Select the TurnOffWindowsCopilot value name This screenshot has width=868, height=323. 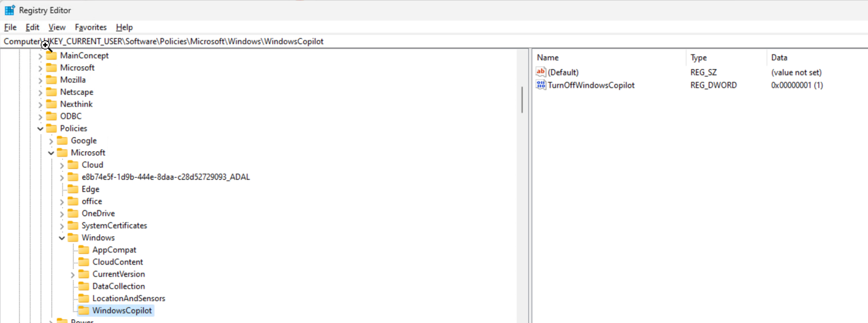(x=591, y=85)
